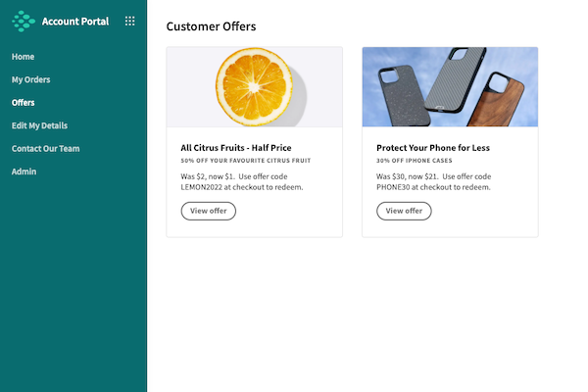Click the LEMON2022 offer code description
Viewport: 588px width, 392px height.
(x=241, y=181)
